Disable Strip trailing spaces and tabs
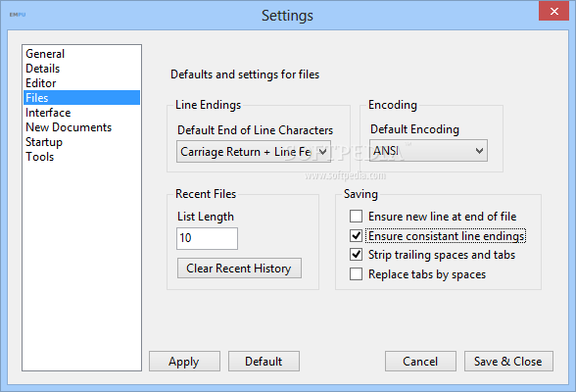 point(356,255)
